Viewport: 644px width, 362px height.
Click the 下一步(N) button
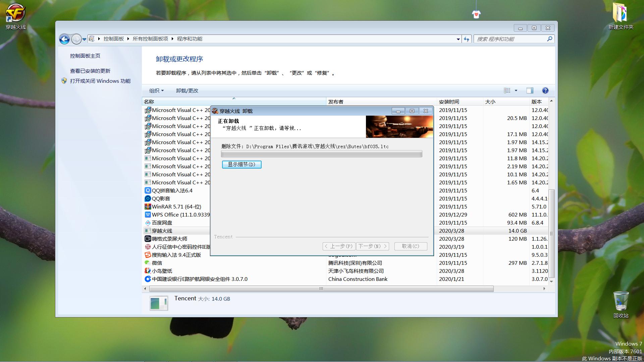[x=372, y=246]
